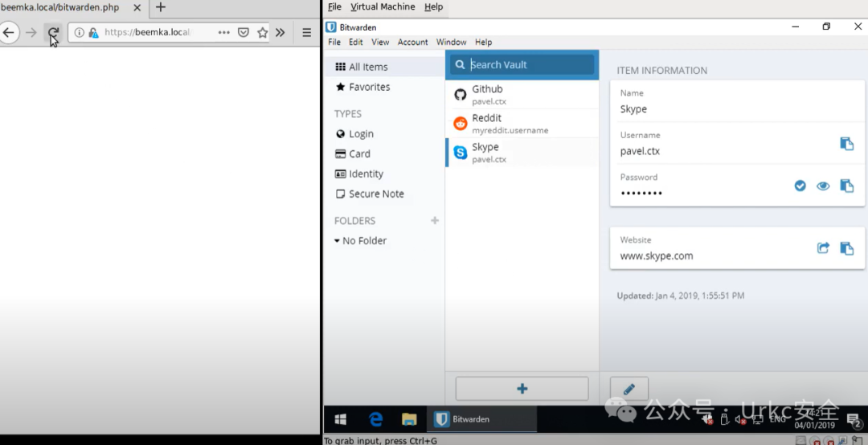Viewport: 868px width, 445px height.
Task: Open the Windows Start menu
Action: click(341, 419)
